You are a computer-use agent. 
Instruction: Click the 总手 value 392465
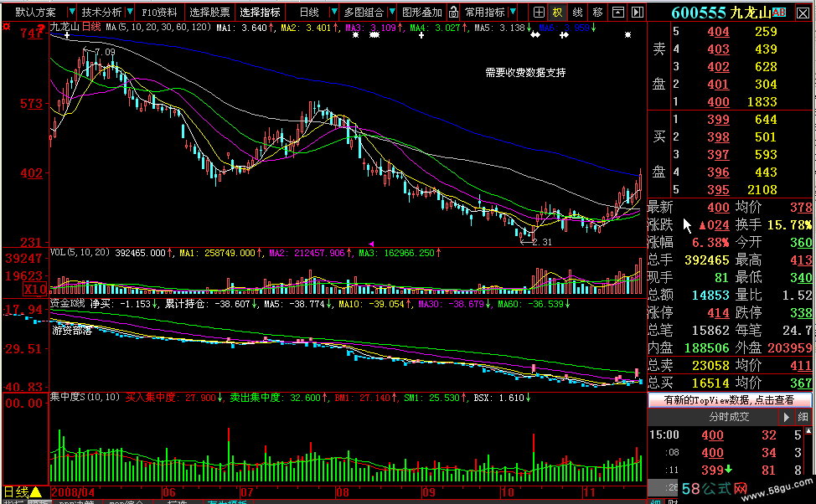click(707, 260)
